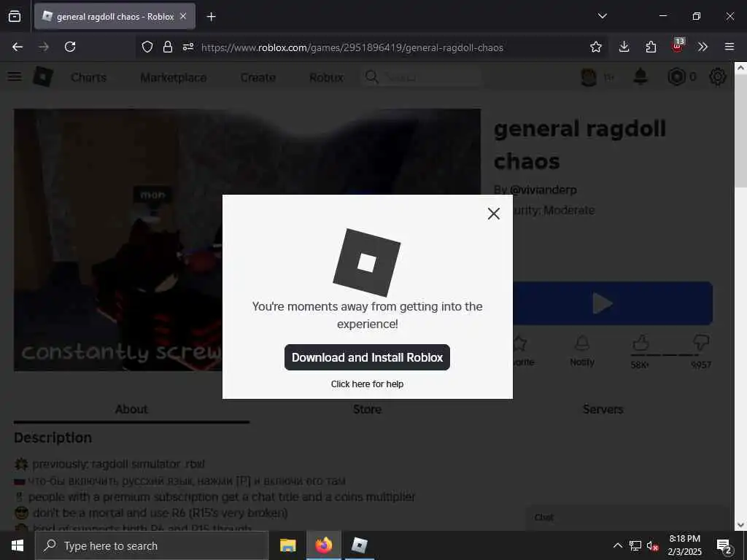This screenshot has width=747, height=560.
Task: Open File Explorer from taskbar
Action: click(x=287, y=545)
